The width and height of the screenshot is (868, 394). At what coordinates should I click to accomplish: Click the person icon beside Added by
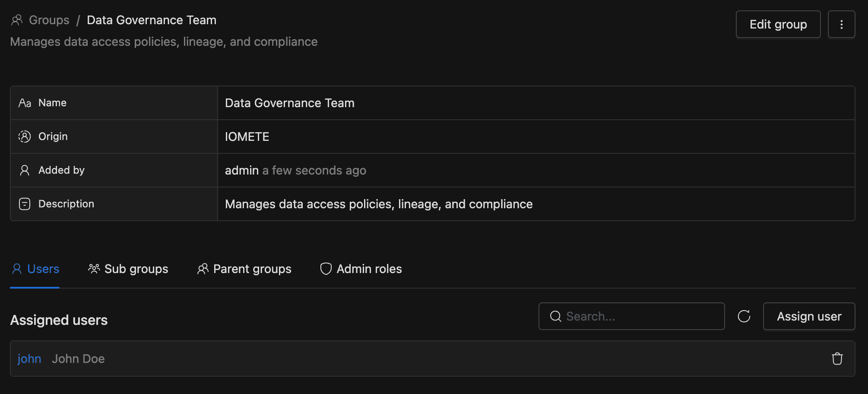coord(25,170)
